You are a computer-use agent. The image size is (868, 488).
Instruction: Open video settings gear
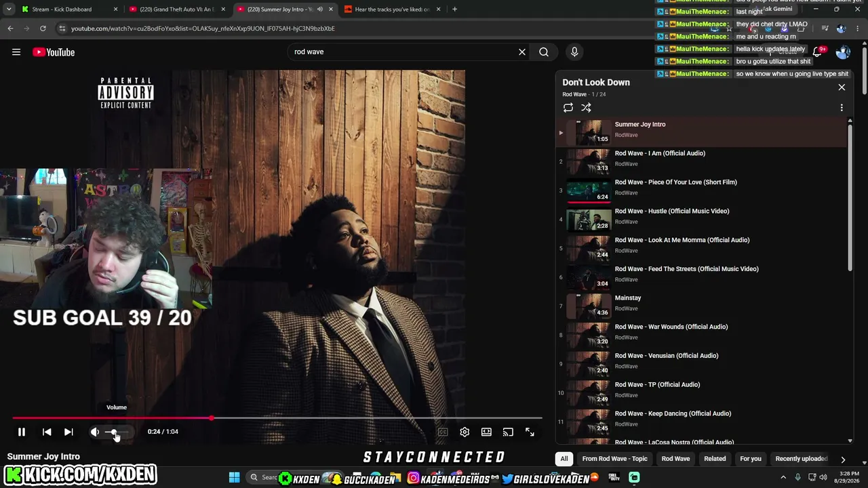click(x=465, y=432)
